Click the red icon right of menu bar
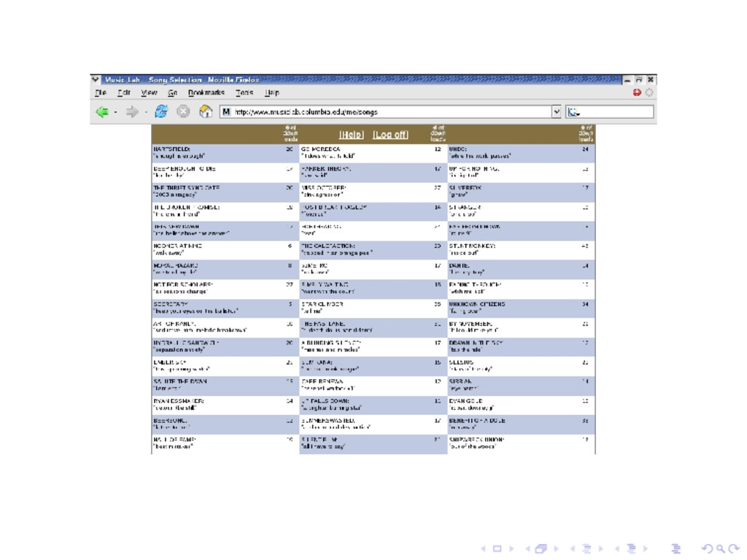This screenshot has height=560, width=747. coord(637,93)
